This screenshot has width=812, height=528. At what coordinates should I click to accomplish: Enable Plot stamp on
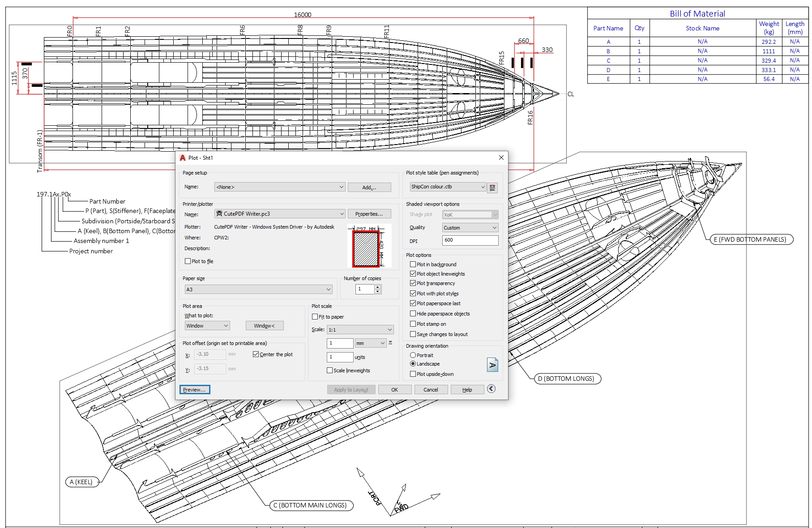pos(413,324)
